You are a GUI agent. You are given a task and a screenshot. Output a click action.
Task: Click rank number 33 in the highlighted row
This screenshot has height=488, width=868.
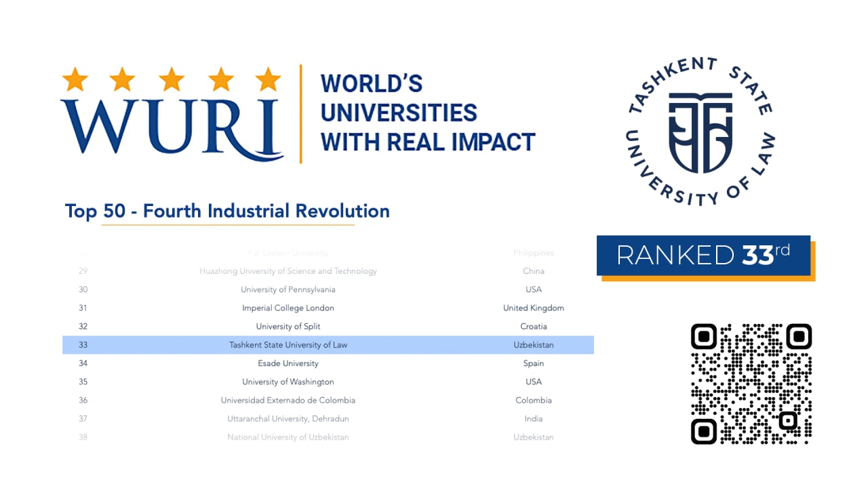pos(83,345)
